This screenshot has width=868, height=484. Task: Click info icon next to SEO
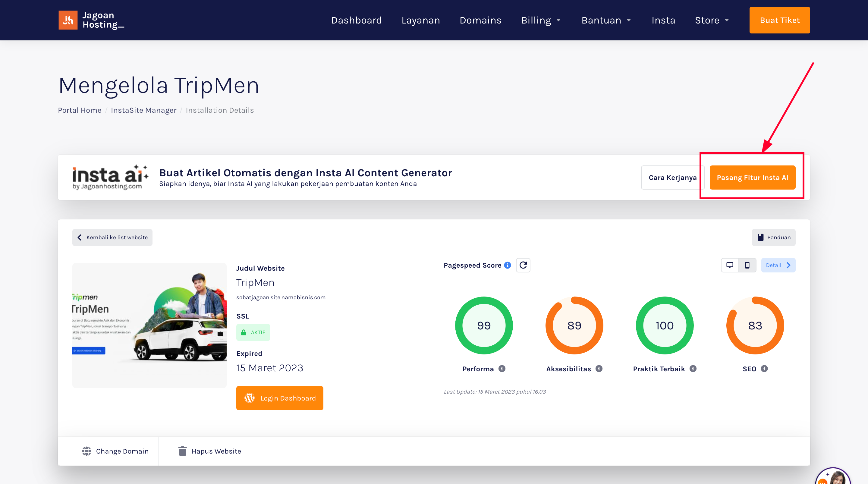[764, 368]
